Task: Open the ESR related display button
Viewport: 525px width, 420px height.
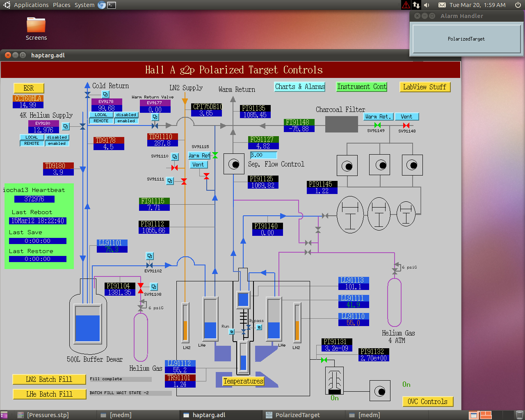Action: tap(29, 88)
